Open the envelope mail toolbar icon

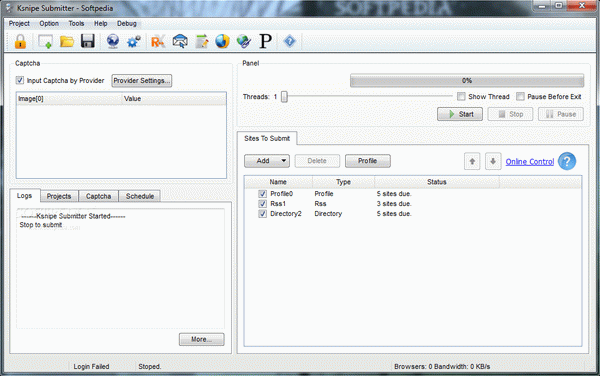click(180, 41)
